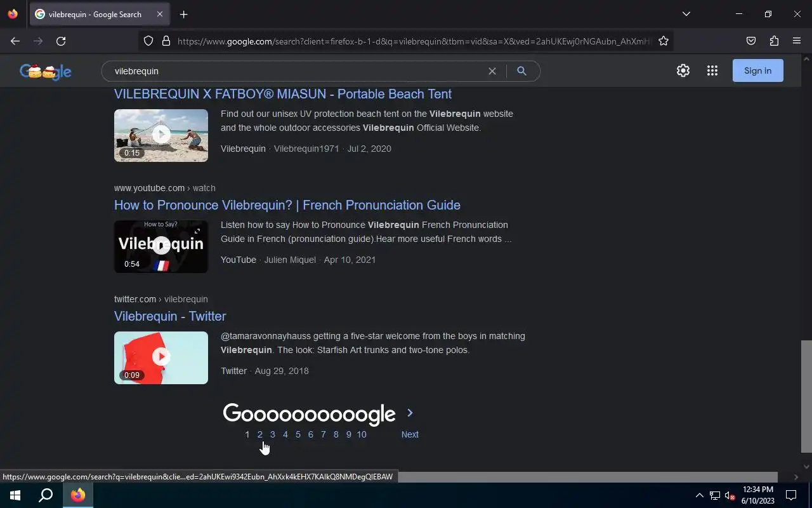Go to results page 5
Image resolution: width=812 pixels, height=508 pixels.
298,434
